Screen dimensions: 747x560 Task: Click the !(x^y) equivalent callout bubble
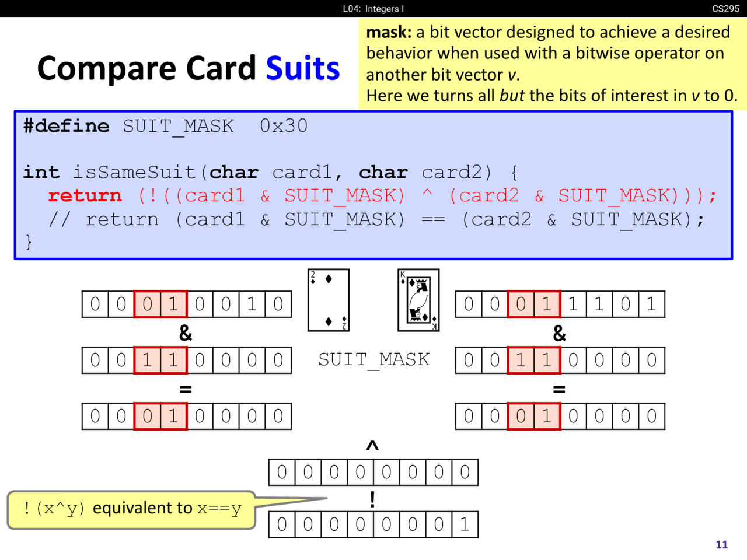point(132,510)
